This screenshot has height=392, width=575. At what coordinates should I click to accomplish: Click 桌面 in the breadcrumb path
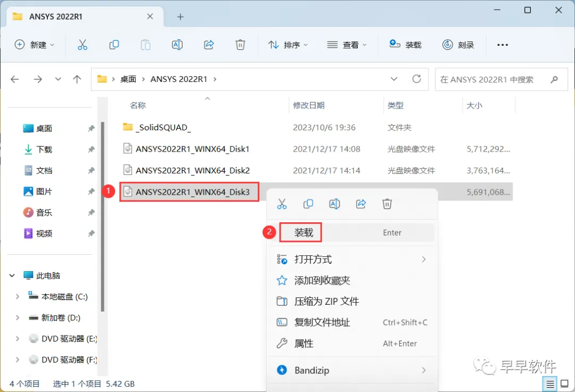coord(128,79)
